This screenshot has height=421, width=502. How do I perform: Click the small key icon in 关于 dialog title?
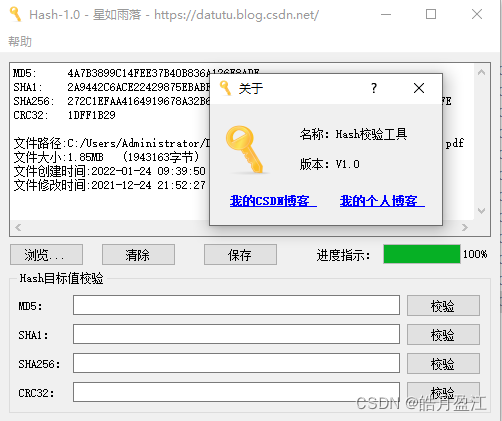pos(225,88)
